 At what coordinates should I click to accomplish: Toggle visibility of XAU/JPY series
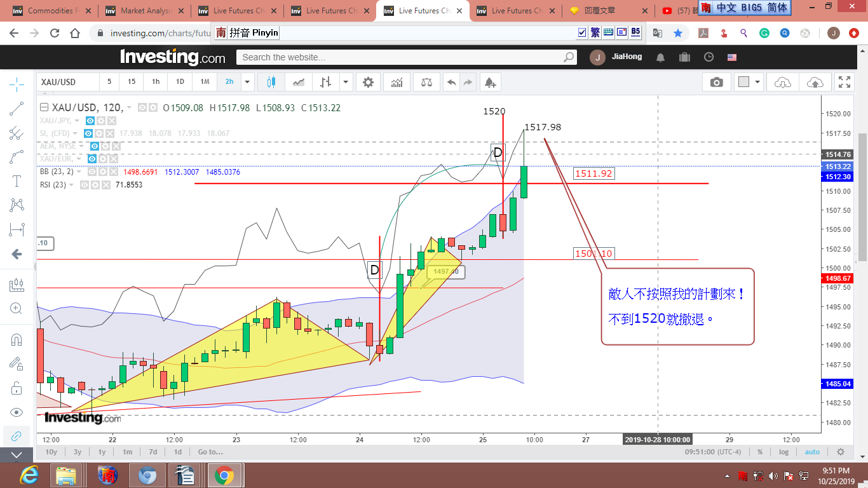pyautogui.click(x=90, y=121)
